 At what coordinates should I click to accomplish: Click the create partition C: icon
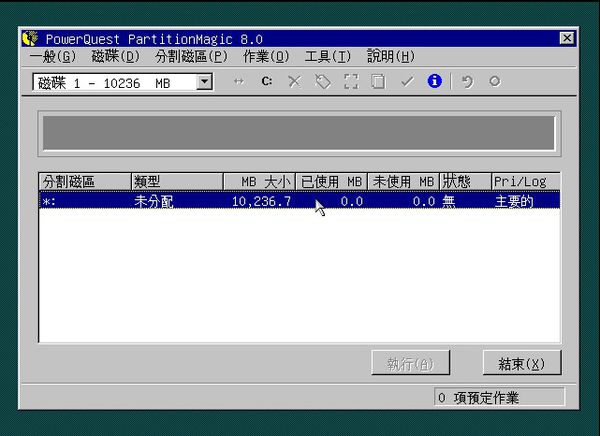click(x=267, y=81)
